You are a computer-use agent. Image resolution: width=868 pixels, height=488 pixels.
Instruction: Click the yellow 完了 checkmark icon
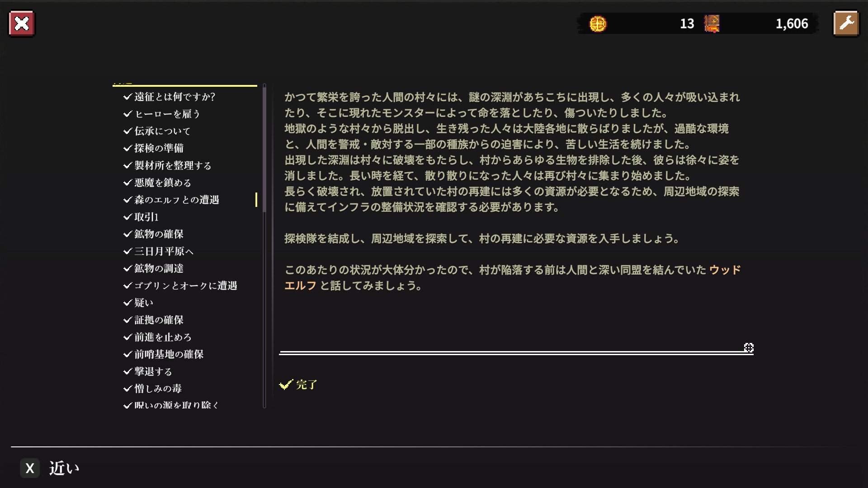[x=286, y=385]
